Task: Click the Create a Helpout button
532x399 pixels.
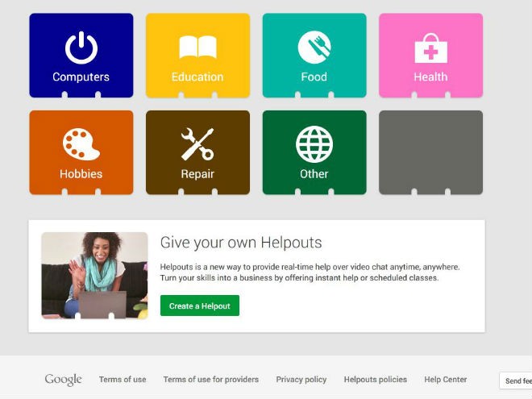Action: [200, 305]
